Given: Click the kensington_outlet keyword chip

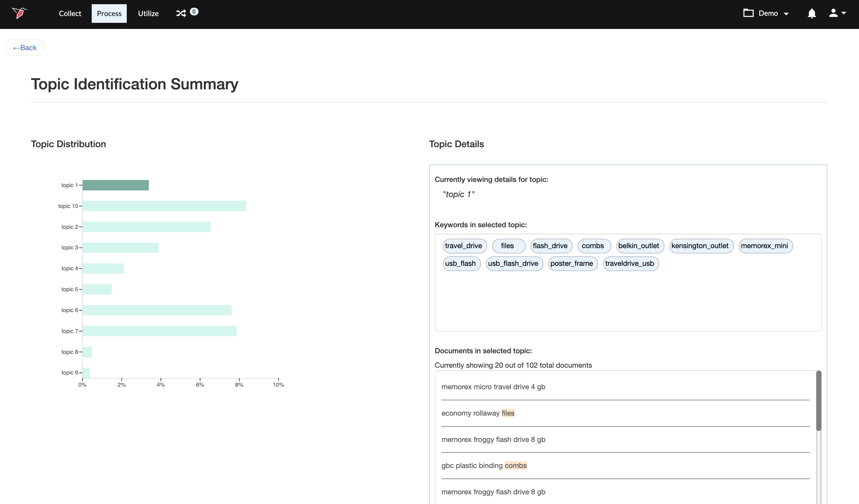Looking at the screenshot, I should pyautogui.click(x=701, y=246).
